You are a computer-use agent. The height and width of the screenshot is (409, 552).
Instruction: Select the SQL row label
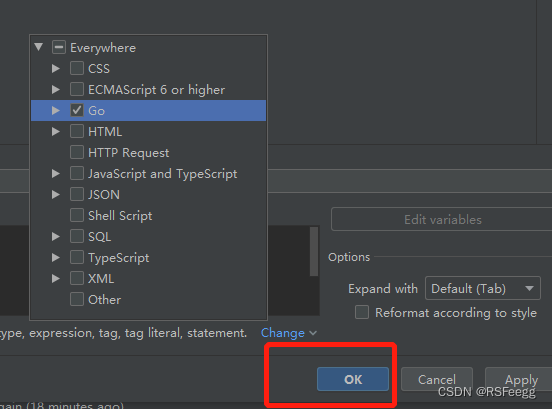(x=100, y=237)
